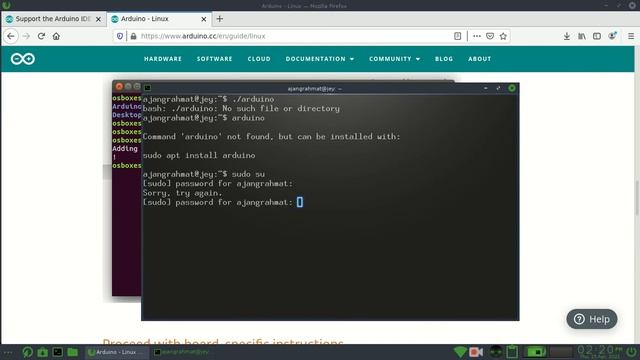This screenshot has width=640, height=360.
Task: Click the tracking protection shield icon
Action: pyautogui.click(x=120, y=36)
